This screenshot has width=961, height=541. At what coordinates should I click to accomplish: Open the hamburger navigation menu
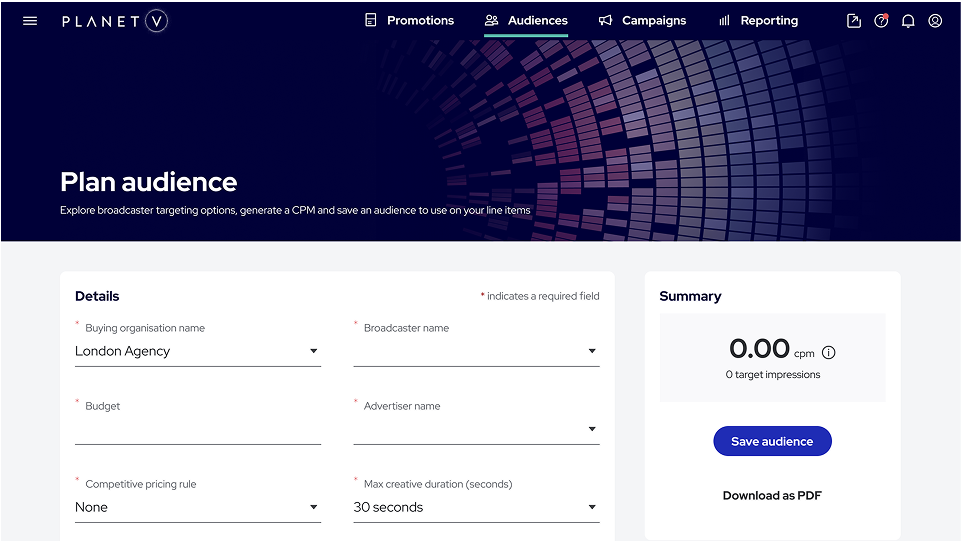coord(29,21)
